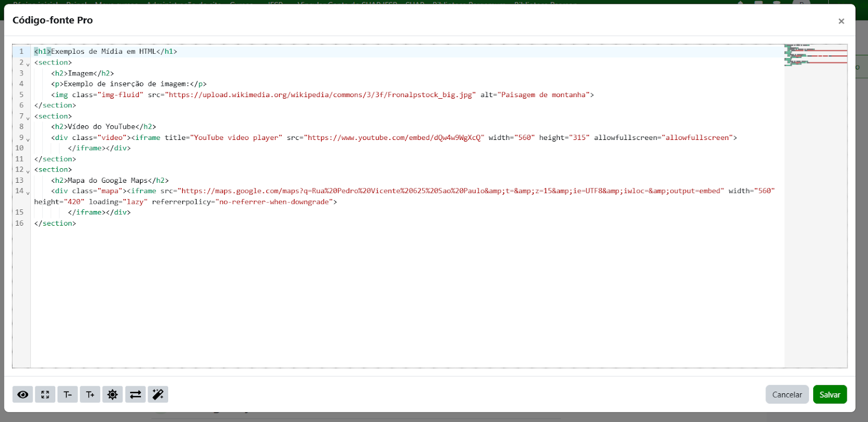Close the Código-fonte Pro dialog
The image size is (868, 422).
pos(841,21)
